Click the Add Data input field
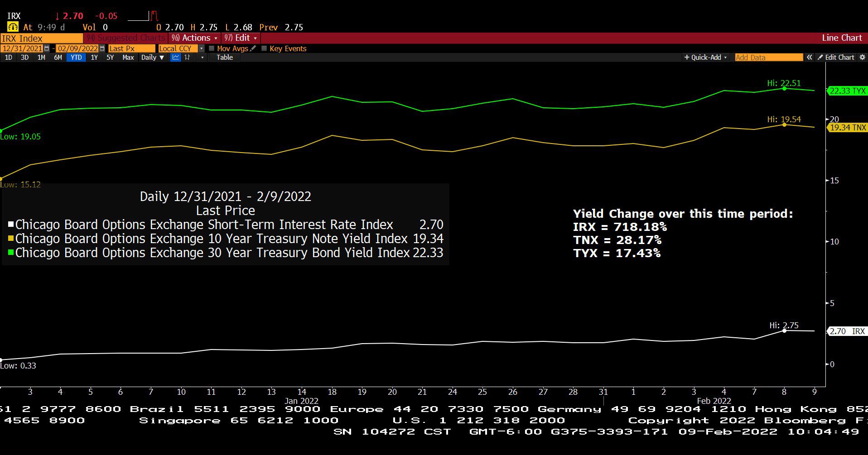868x455 pixels. pos(769,57)
